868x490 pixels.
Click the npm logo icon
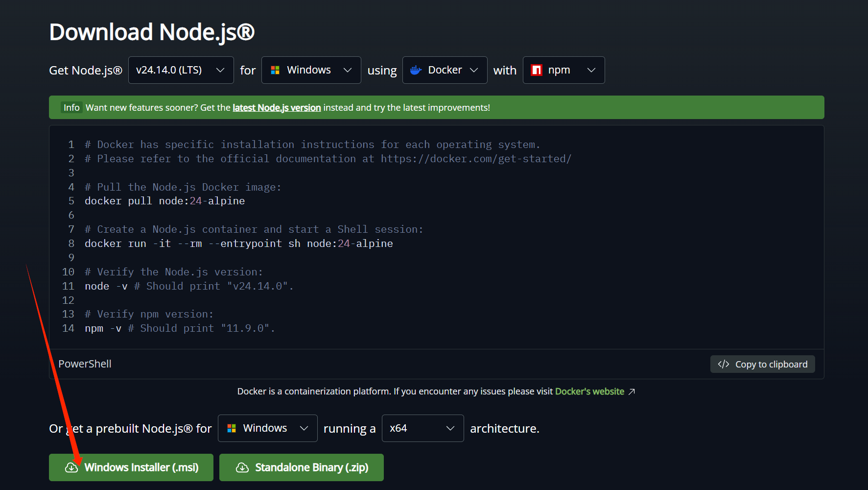(537, 70)
